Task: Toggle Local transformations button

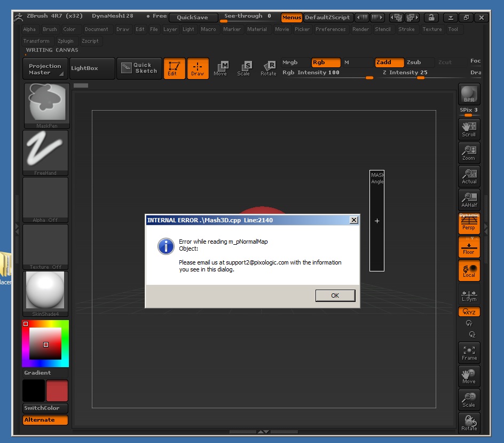Action: tap(469, 270)
